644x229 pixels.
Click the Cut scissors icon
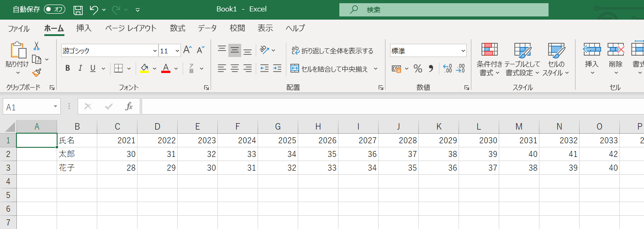coord(37,46)
